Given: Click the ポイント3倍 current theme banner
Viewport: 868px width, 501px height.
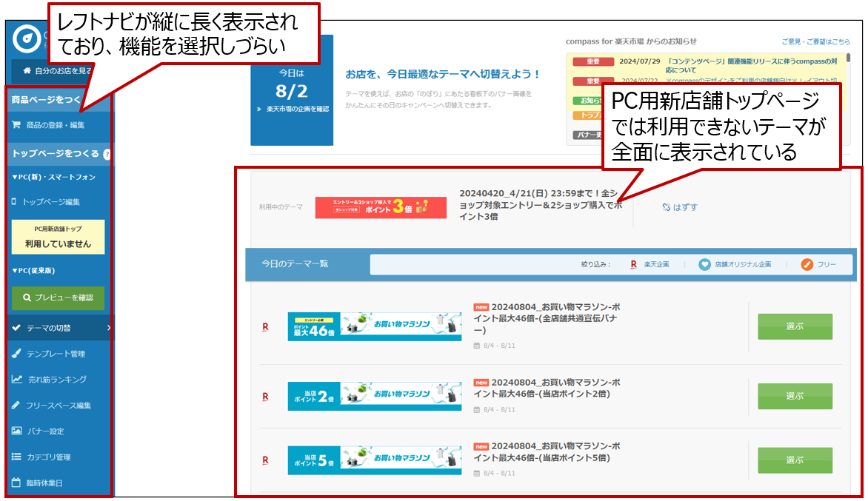Looking at the screenshot, I should point(381,208).
